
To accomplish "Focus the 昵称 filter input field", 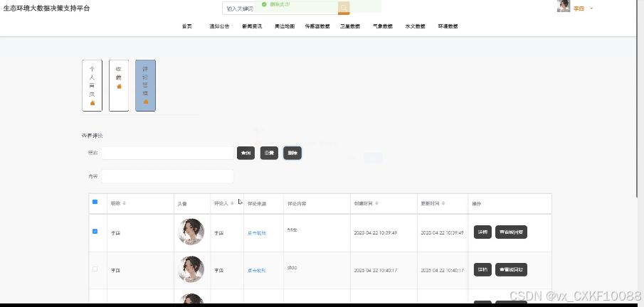I will pos(167,153).
